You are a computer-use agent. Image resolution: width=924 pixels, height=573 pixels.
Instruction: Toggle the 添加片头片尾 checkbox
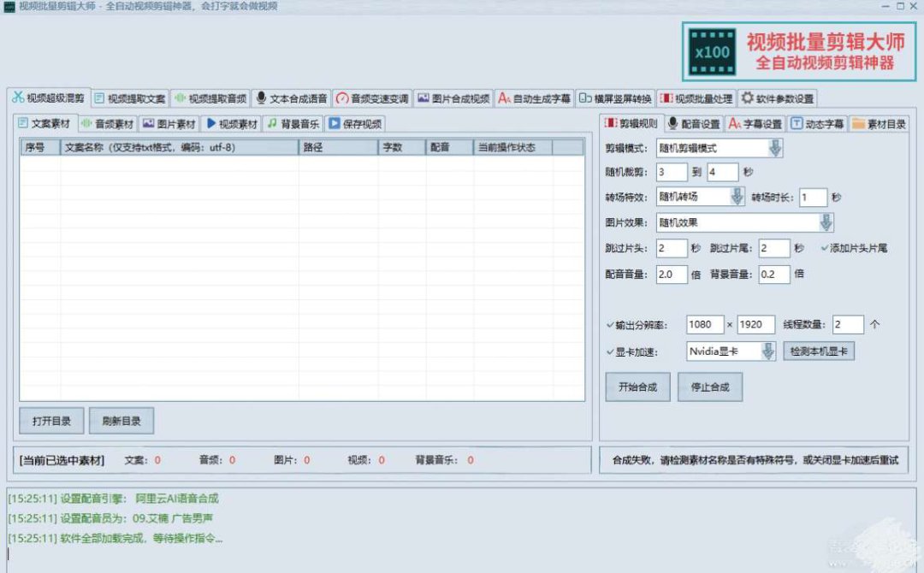(825, 248)
